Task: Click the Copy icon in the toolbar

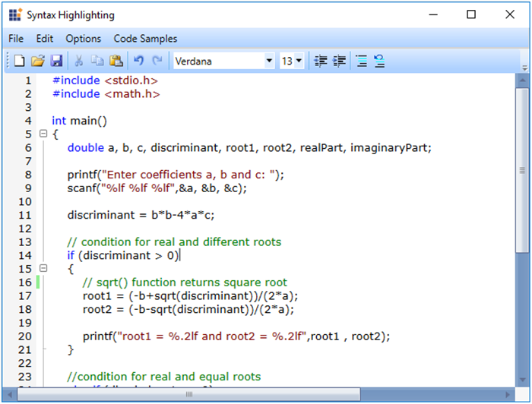Action: click(x=97, y=61)
